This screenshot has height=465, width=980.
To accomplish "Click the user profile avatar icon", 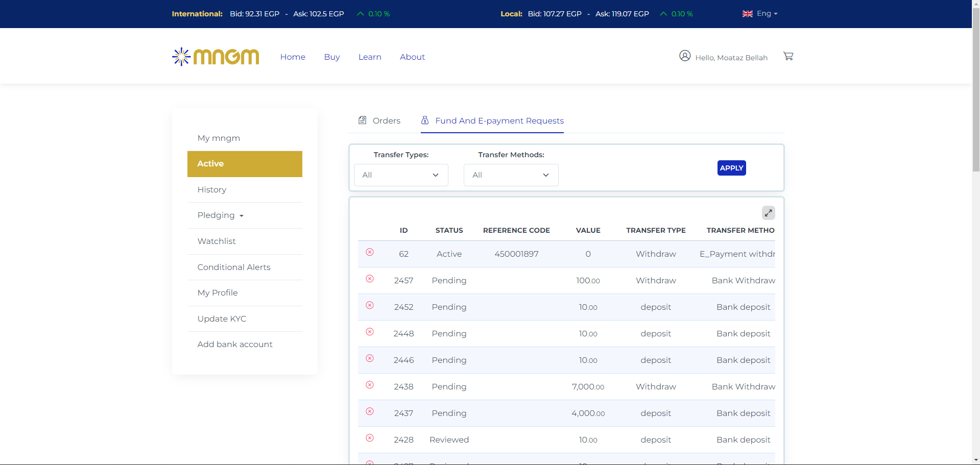I will (685, 56).
